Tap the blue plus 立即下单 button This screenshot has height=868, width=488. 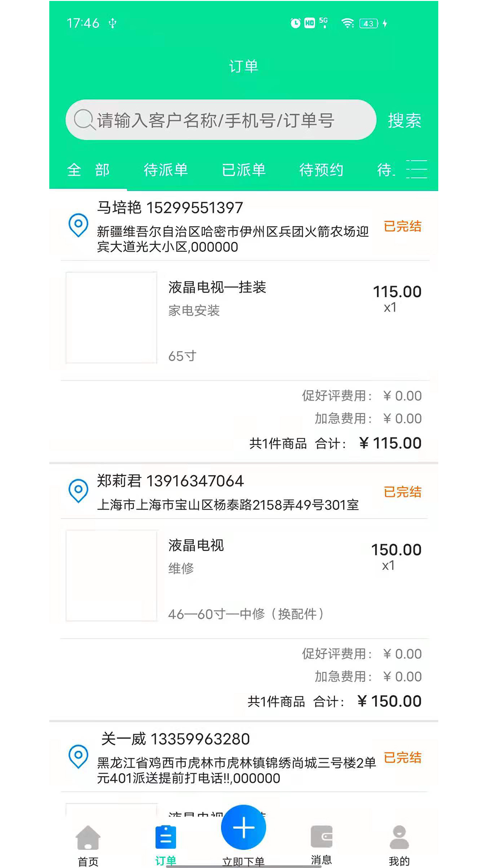pos(244,828)
